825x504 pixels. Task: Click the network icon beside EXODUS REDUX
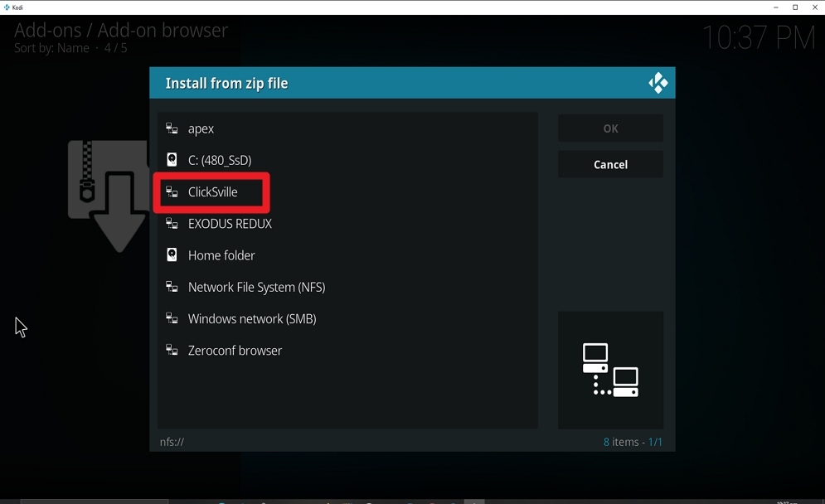pyautogui.click(x=172, y=223)
